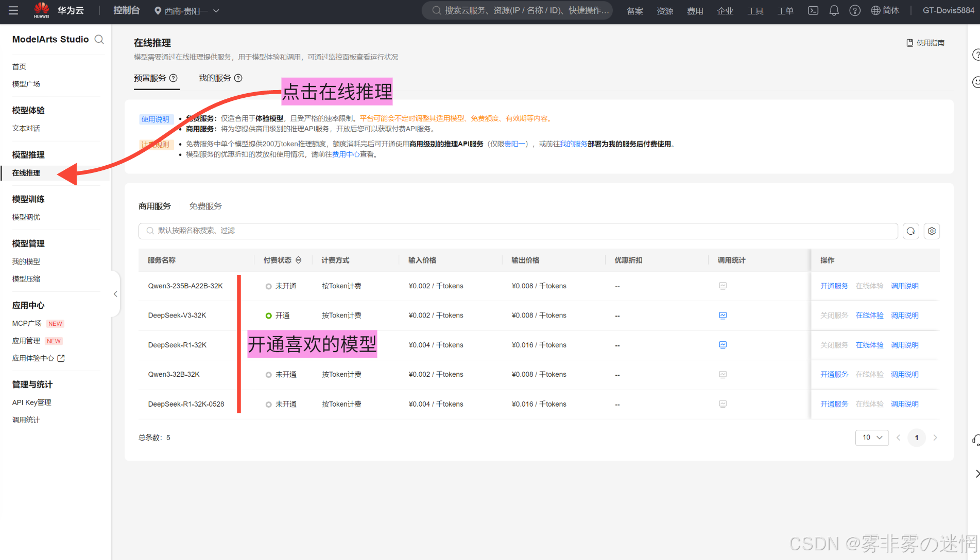Focus the service name search filter field

(x=518, y=231)
